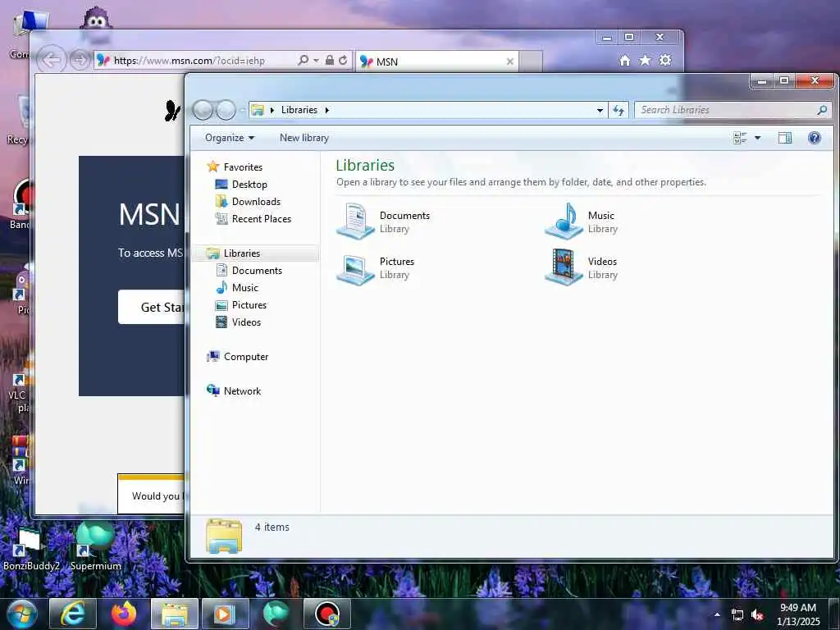Open the Organize dropdown menu
The height and width of the screenshot is (630, 840).
[x=230, y=138]
